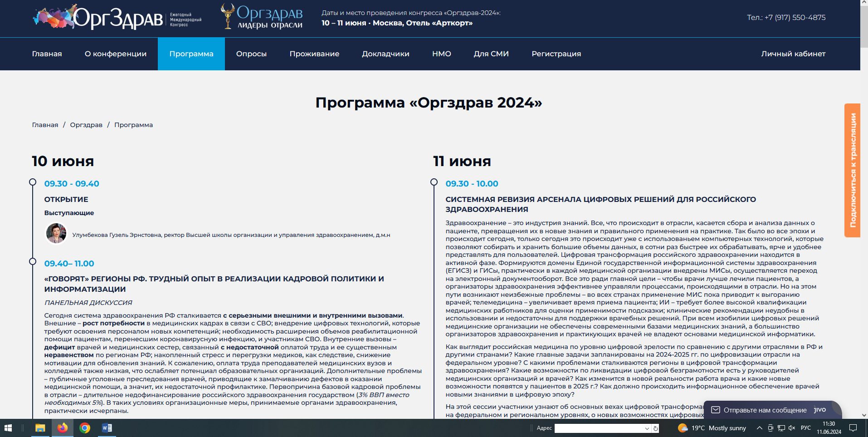
Task: Switch input language РУС indicator
Action: 806,428
